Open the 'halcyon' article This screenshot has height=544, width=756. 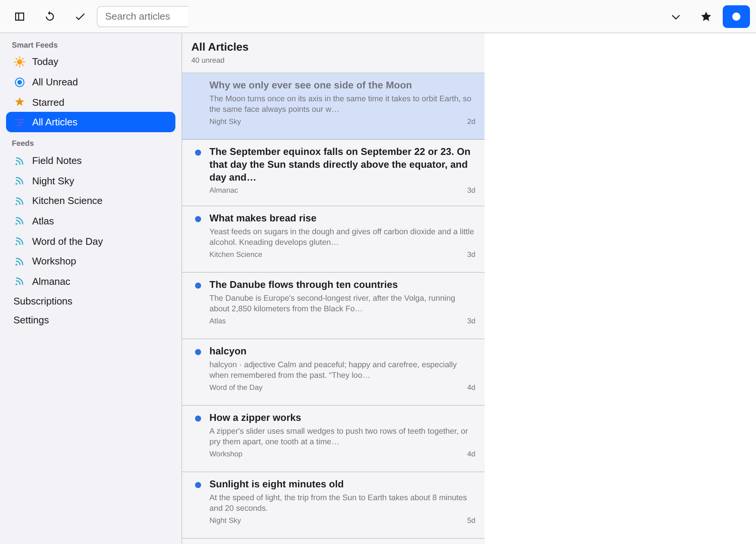point(333,372)
